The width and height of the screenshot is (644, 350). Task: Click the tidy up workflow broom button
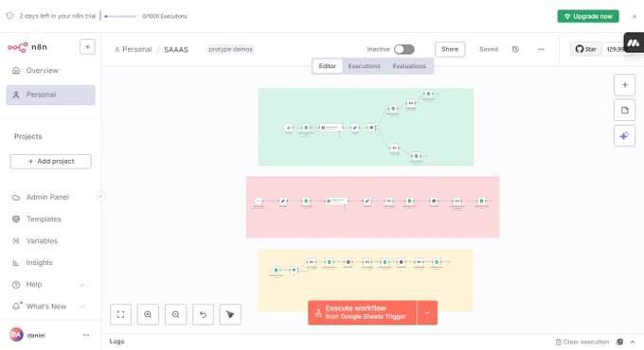click(x=230, y=314)
